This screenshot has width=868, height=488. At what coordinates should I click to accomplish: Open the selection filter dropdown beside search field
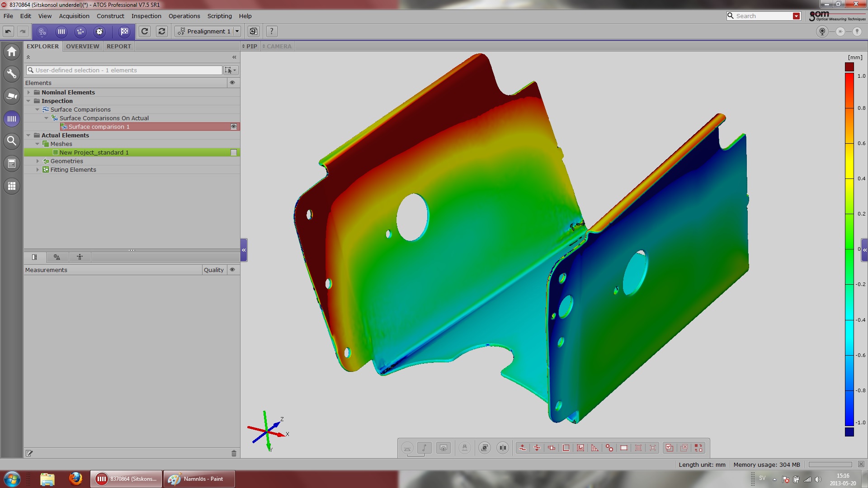231,70
